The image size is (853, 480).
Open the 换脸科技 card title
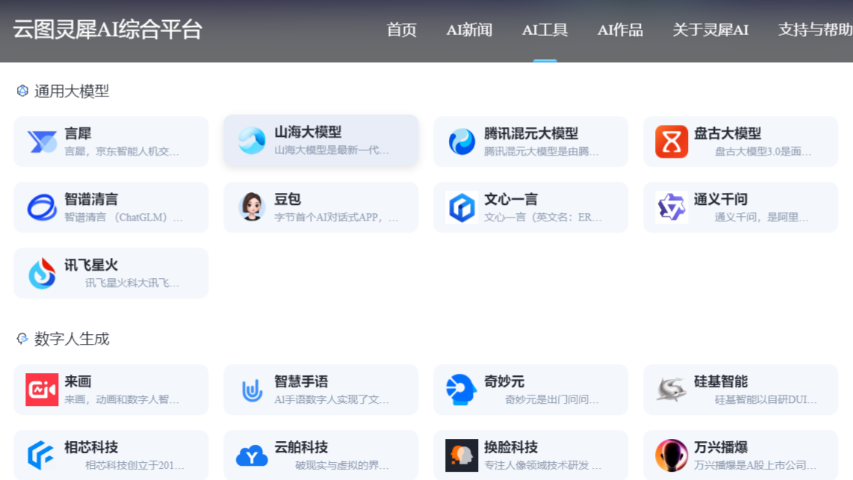click(511, 447)
